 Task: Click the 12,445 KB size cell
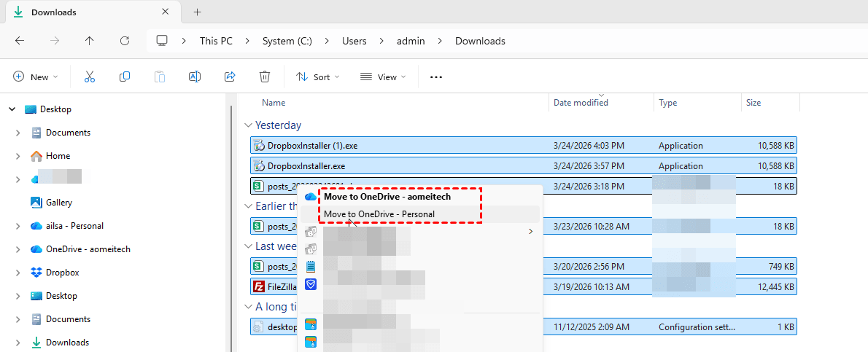pos(775,286)
